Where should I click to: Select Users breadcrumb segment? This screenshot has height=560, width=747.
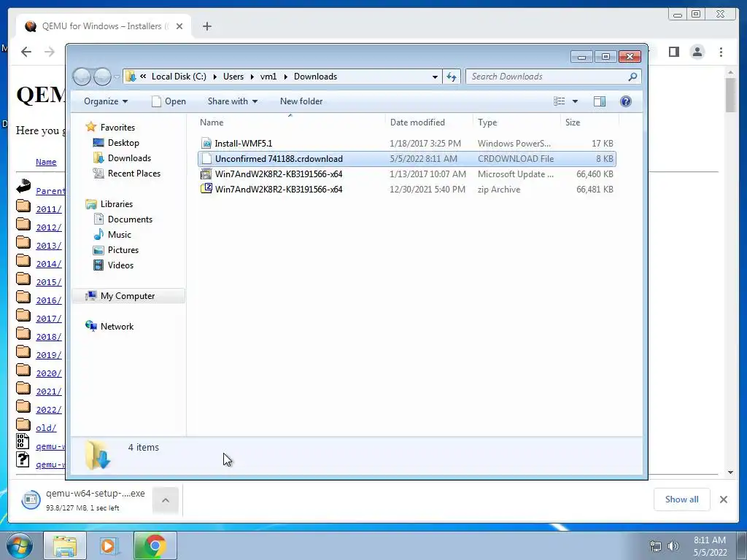(x=233, y=77)
